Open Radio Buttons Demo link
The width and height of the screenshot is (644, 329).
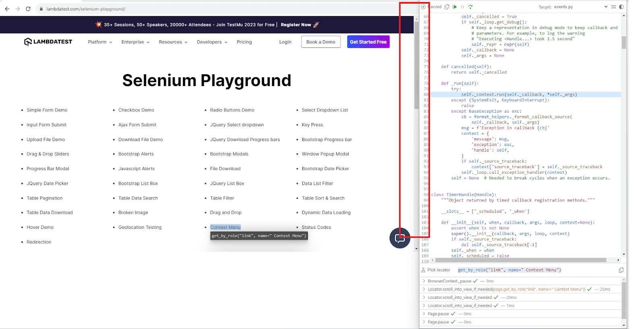point(232,110)
